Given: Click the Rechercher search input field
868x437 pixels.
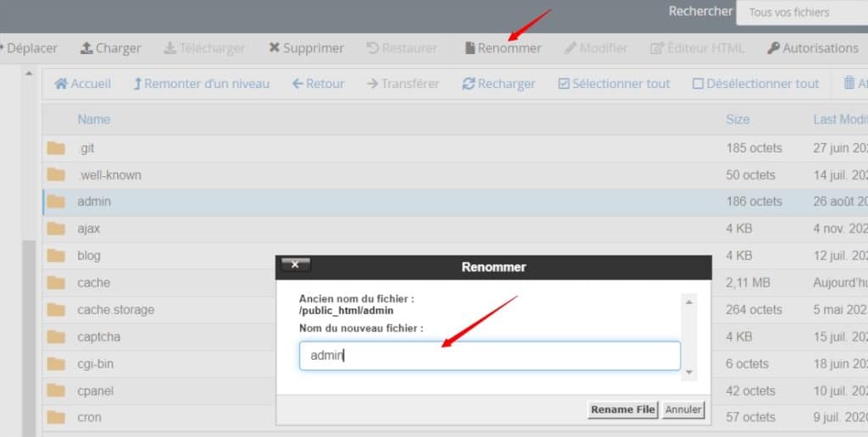Looking at the screenshot, I should [802, 12].
